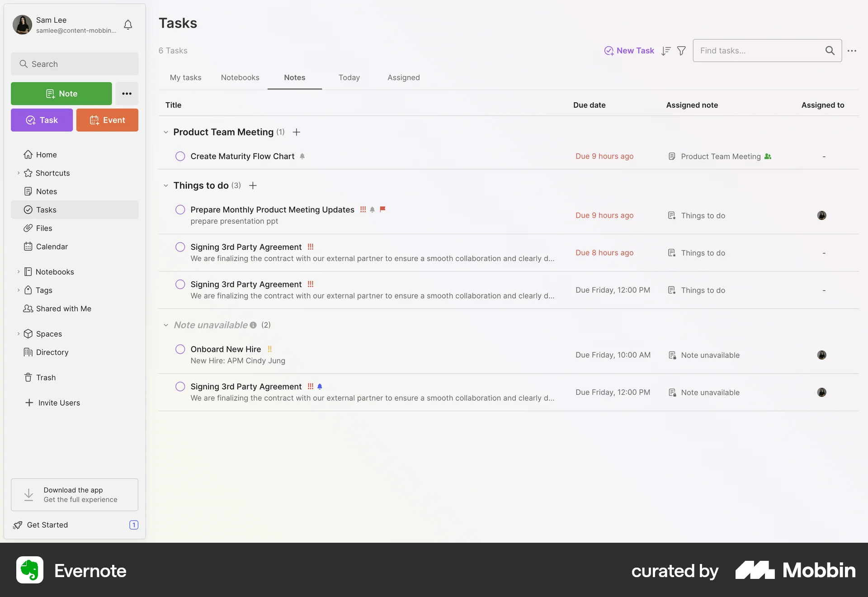This screenshot has width=868, height=597.
Task: Open the sort options icon beside New Task
Action: point(665,50)
